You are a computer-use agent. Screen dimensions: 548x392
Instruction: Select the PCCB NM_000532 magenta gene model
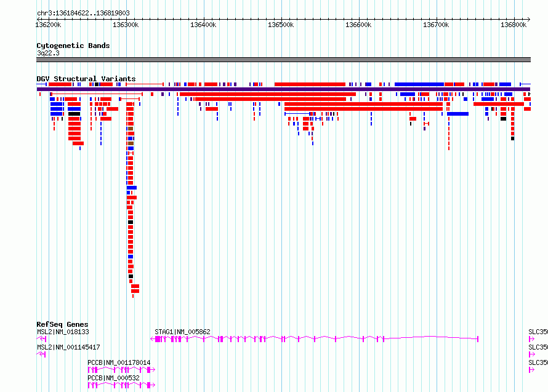point(121,385)
